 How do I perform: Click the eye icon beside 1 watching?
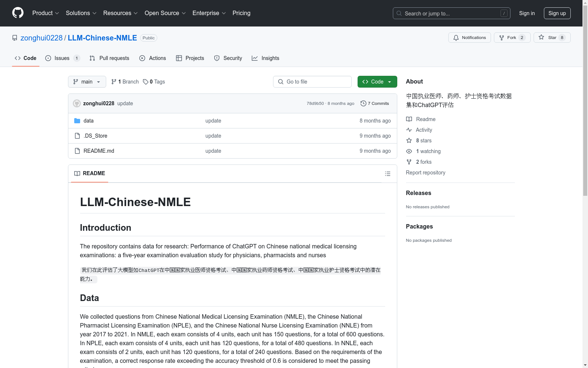point(409,151)
